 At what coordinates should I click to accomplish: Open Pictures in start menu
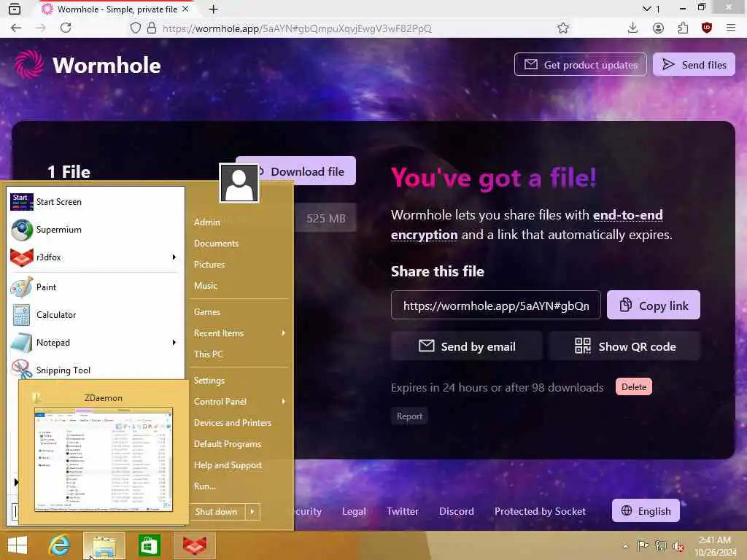(x=209, y=264)
